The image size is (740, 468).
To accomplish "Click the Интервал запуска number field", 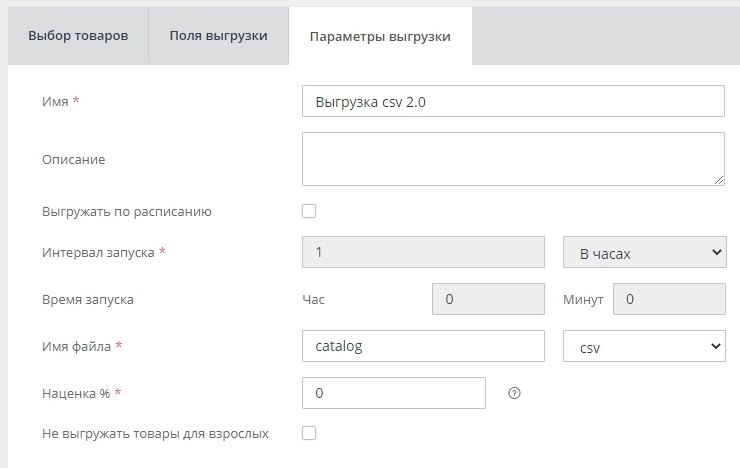I will click(x=422, y=253).
